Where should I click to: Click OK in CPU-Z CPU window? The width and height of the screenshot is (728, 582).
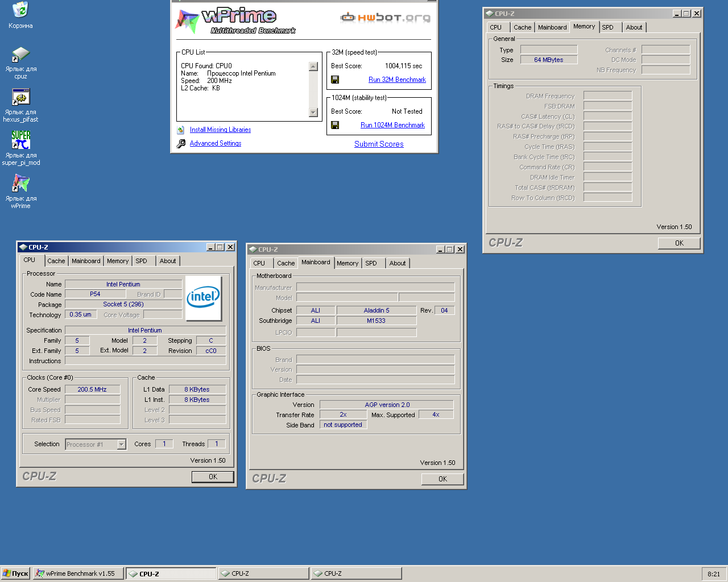213,477
